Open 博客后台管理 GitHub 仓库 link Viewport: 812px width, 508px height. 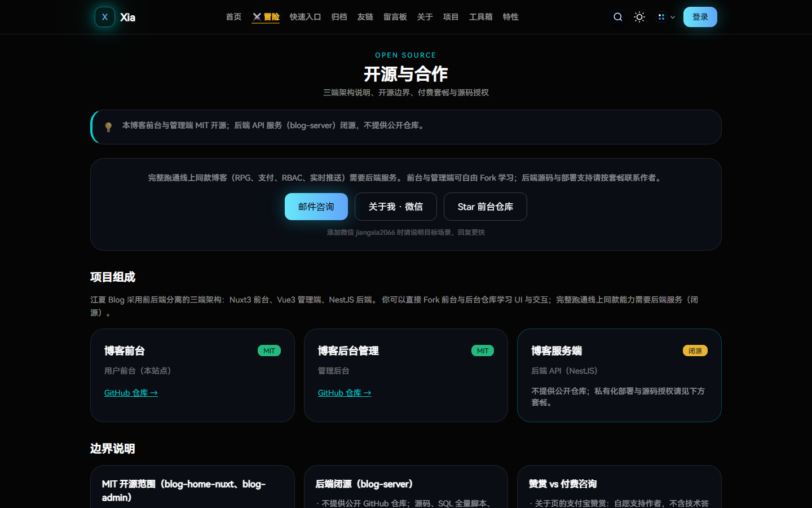(345, 393)
